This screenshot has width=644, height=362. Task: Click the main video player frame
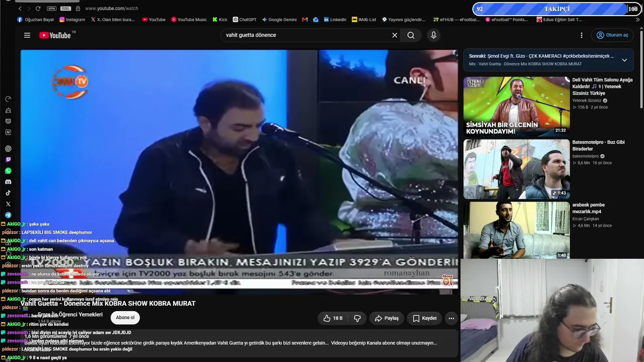(239, 171)
